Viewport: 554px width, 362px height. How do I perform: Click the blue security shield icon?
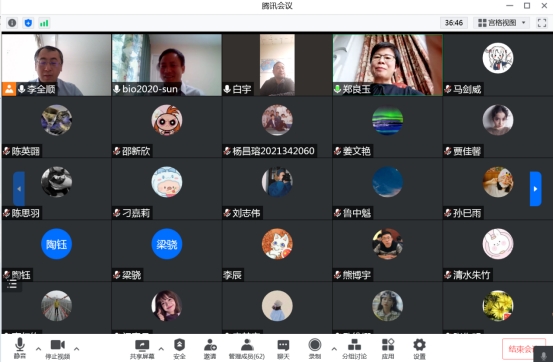28,23
